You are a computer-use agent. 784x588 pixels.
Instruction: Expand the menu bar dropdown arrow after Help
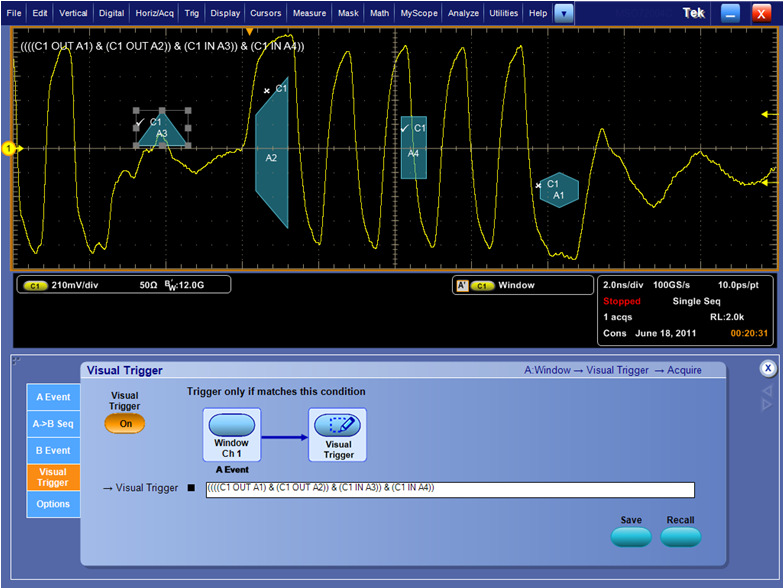coord(564,13)
